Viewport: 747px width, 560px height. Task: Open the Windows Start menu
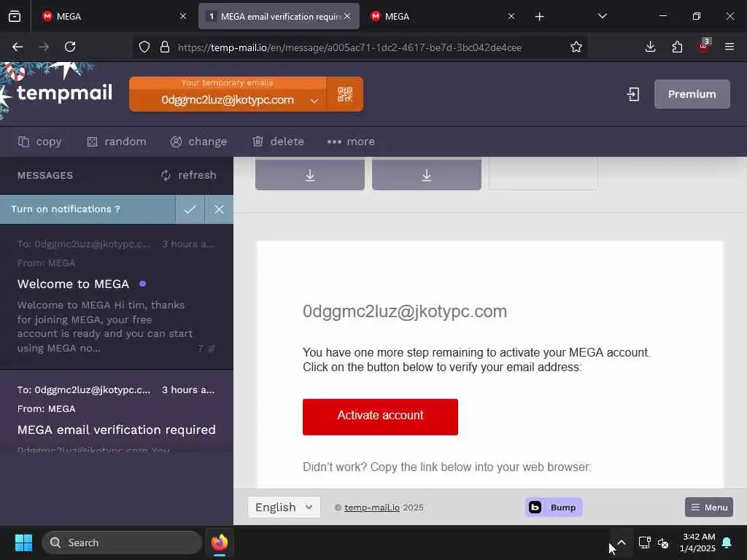click(x=23, y=542)
